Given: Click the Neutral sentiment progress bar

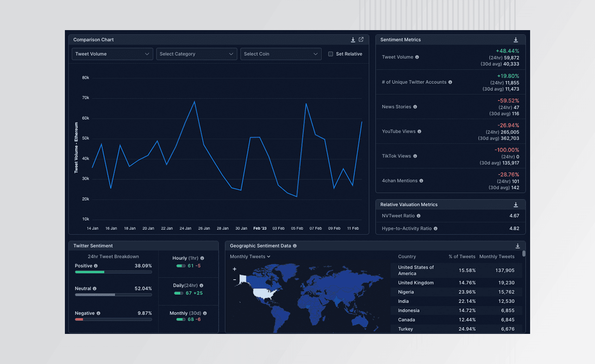Looking at the screenshot, I should [x=114, y=295].
